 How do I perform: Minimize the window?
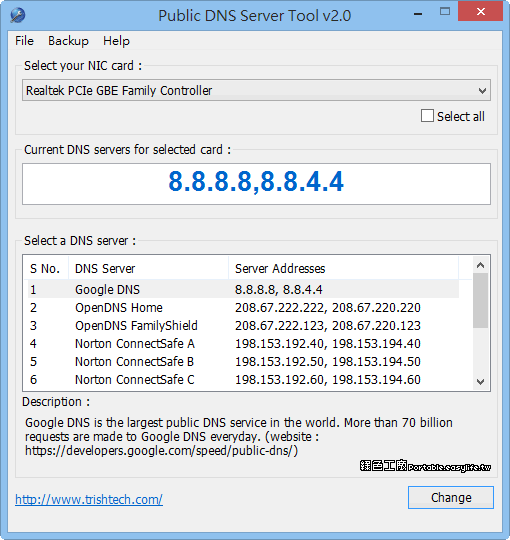point(418,14)
